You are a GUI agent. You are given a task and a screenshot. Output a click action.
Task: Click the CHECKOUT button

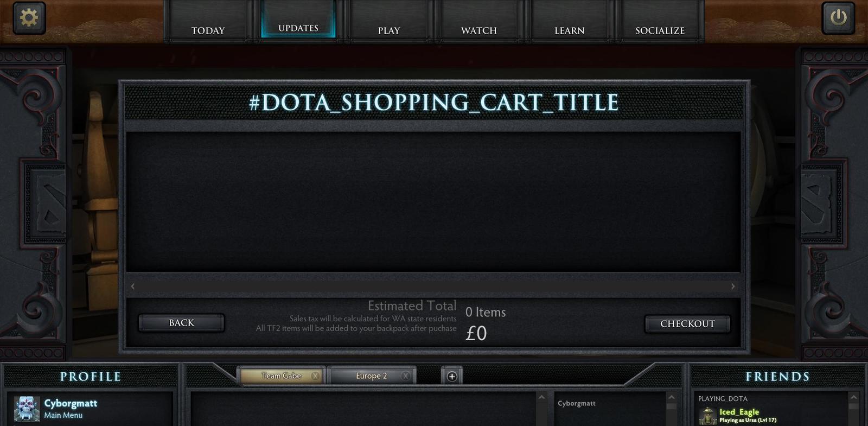(687, 324)
